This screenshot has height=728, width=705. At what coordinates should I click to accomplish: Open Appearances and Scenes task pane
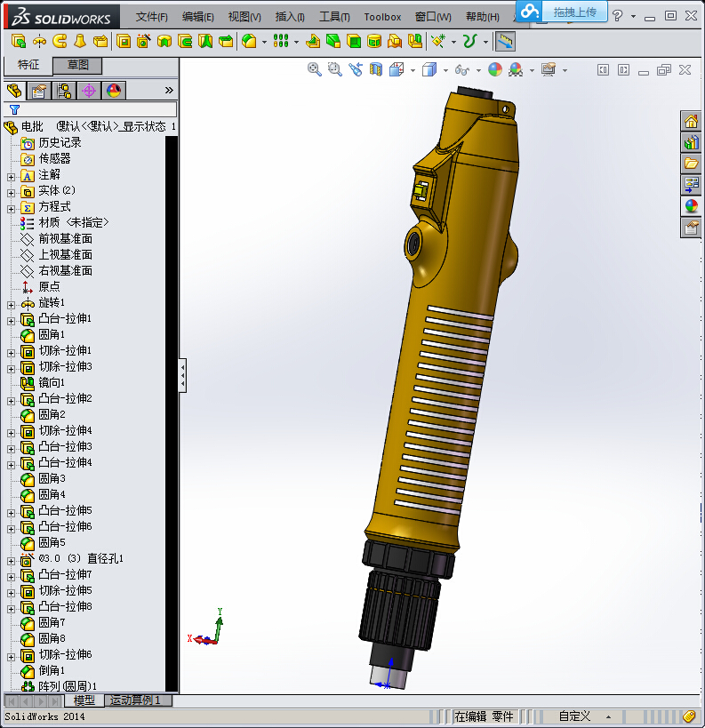(x=691, y=206)
